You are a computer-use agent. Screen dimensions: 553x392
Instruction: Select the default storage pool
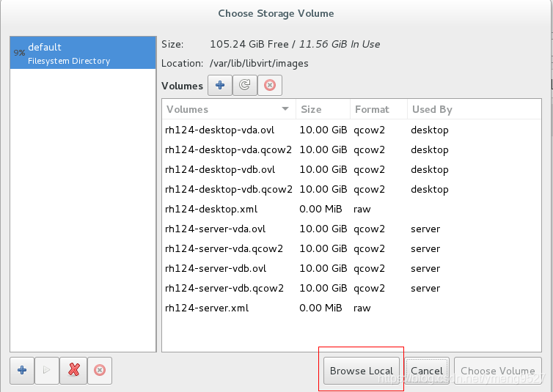(83, 53)
